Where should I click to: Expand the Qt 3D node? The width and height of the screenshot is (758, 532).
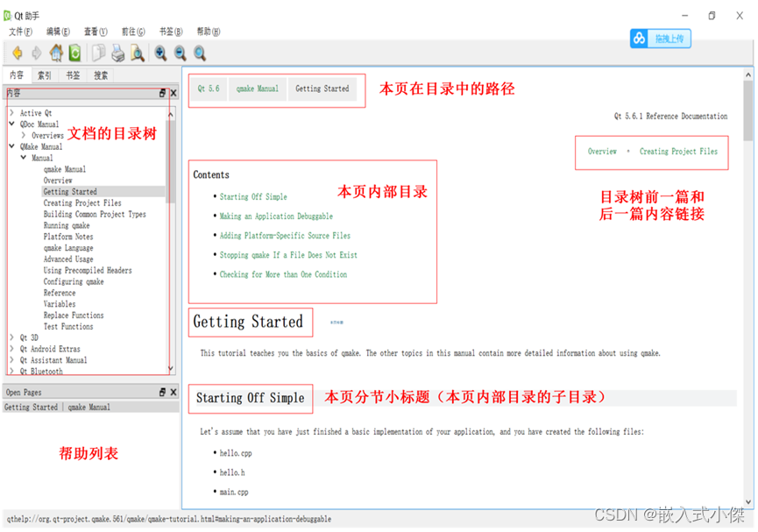[x=12, y=337]
